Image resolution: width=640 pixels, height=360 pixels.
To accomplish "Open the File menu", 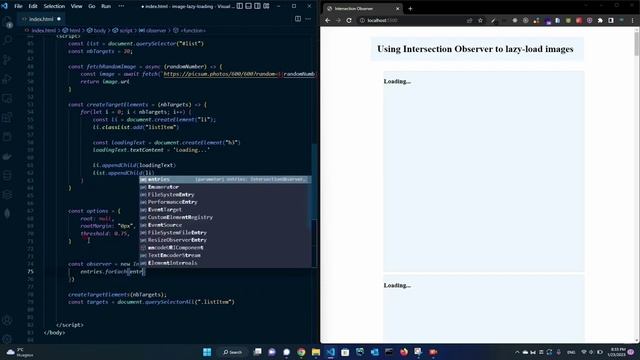I will [x=18, y=6].
